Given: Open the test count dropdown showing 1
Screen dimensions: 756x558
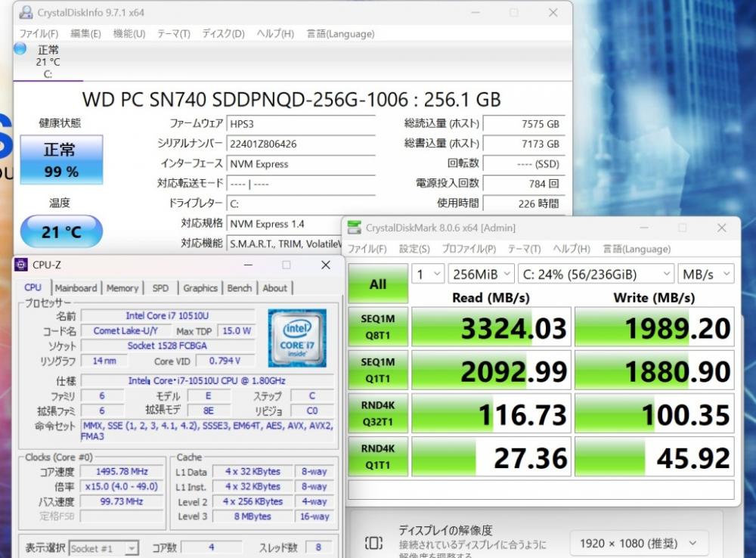Looking at the screenshot, I should (x=428, y=274).
